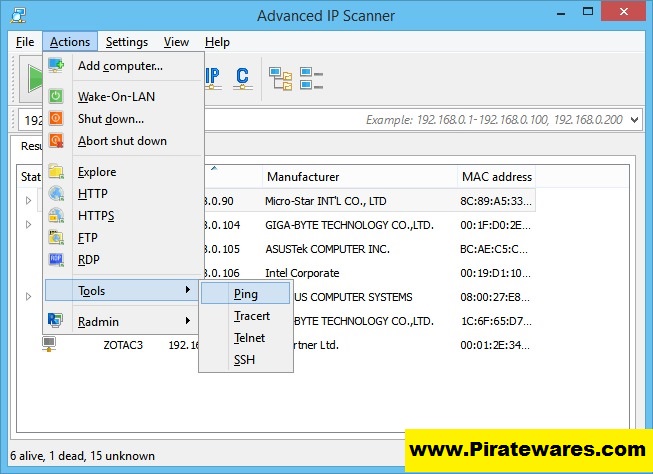Expand the Micro-Star device row
653x474 pixels.
[28, 201]
